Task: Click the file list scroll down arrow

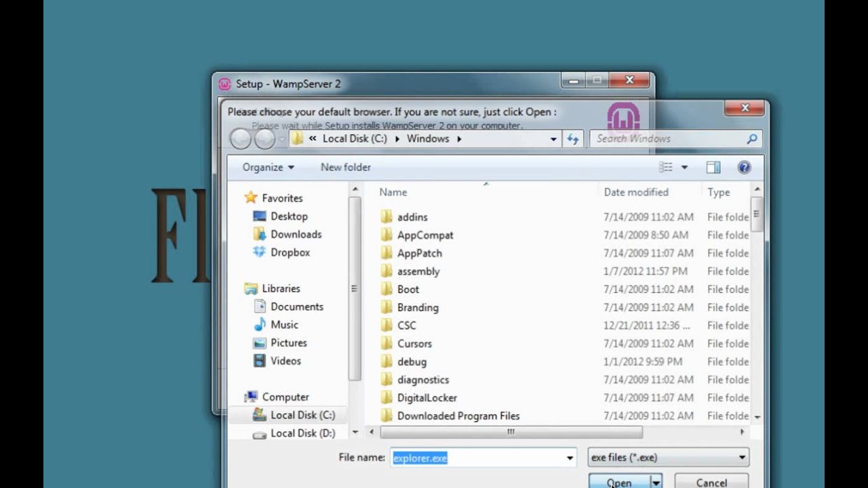Action: 757,416
